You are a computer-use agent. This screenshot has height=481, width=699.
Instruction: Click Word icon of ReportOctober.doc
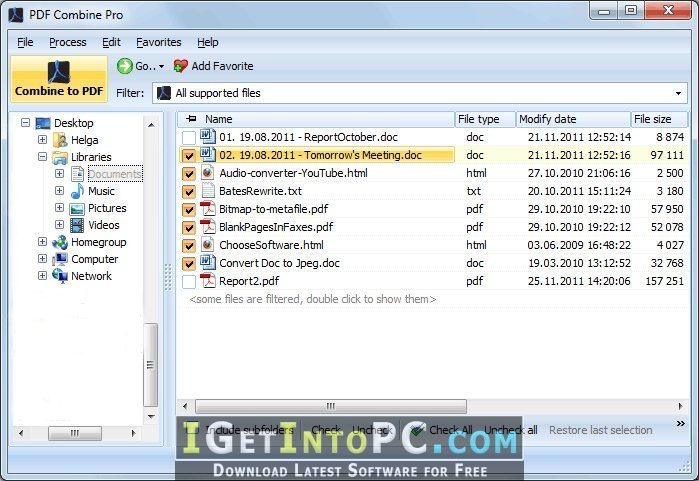[x=208, y=136]
